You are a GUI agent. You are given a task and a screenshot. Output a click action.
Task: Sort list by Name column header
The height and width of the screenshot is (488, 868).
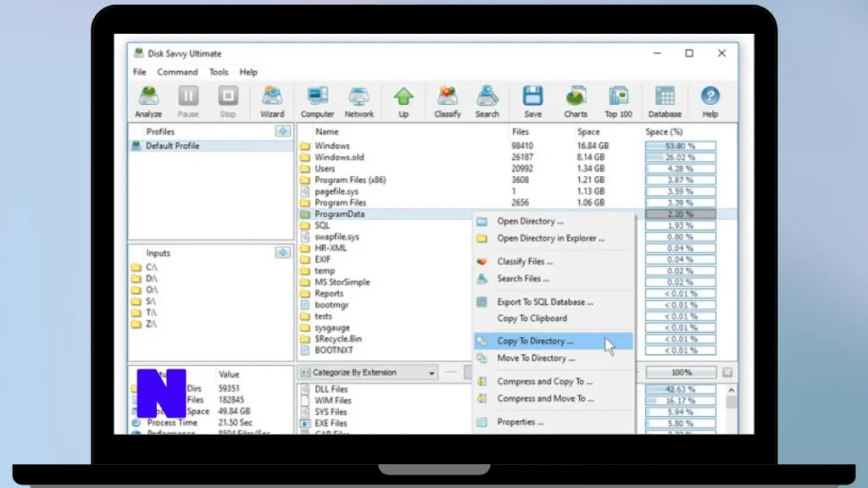[x=326, y=131]
